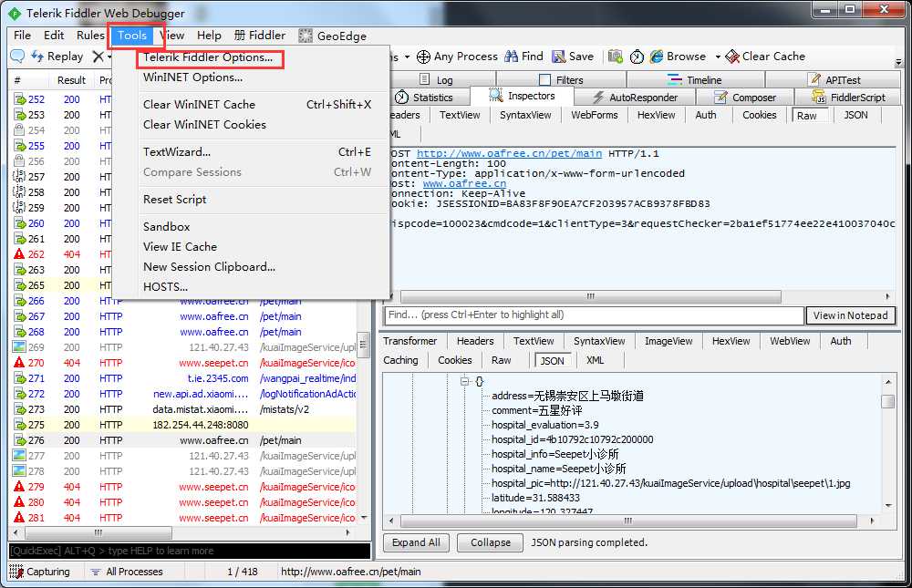Image resolution: width=912 pixels, height=588 pixels.
Task: Switch to the Inspectors tab
Action: (x=522, y=96)
